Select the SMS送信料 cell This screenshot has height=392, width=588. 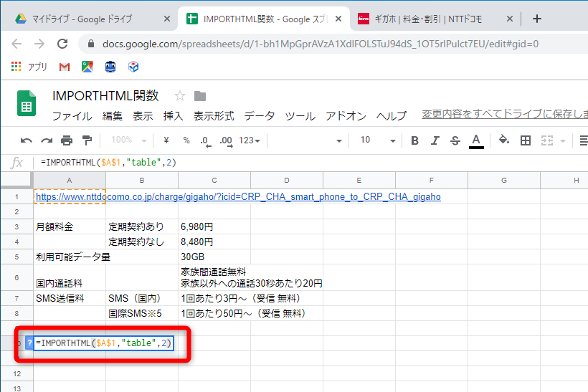(x=70, y=298)
